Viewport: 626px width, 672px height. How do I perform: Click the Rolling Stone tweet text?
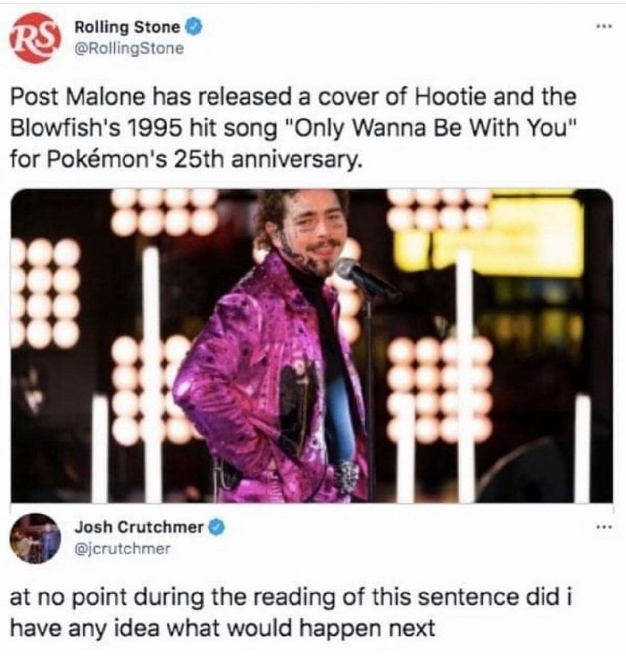293,128
